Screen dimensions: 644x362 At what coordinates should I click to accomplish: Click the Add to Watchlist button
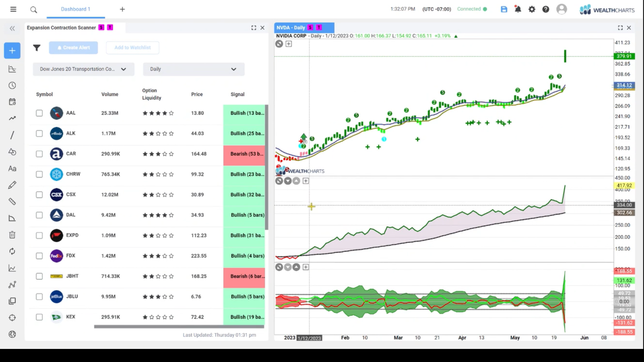point(132,48)
